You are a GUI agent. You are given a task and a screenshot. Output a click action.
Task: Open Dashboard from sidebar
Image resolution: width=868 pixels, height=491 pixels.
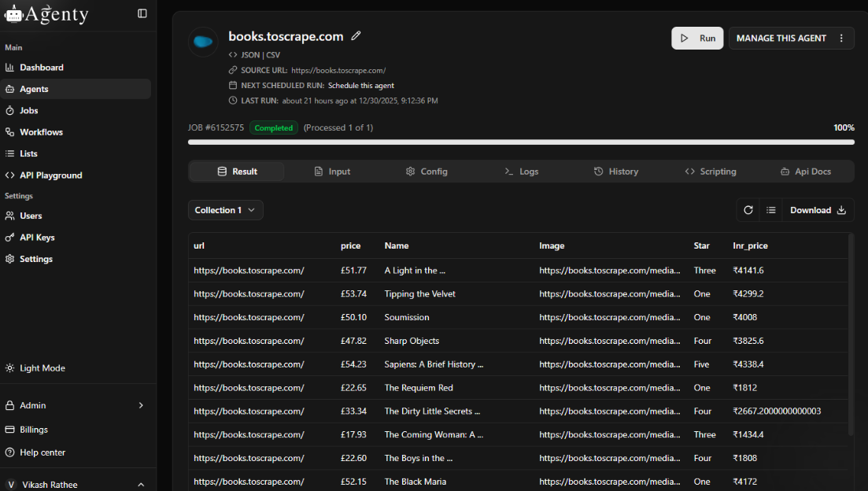42,68
